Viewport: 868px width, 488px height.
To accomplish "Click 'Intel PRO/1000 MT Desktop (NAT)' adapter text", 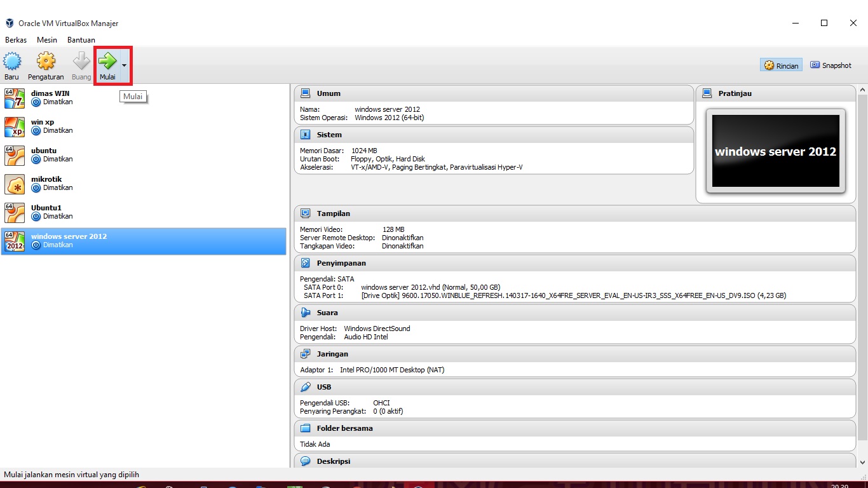I will click(x=392, y=370).
